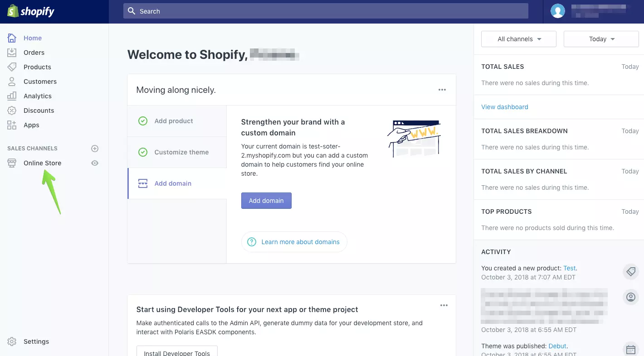
Task: Click the custom domain illustration
Action: pos(414,138)
